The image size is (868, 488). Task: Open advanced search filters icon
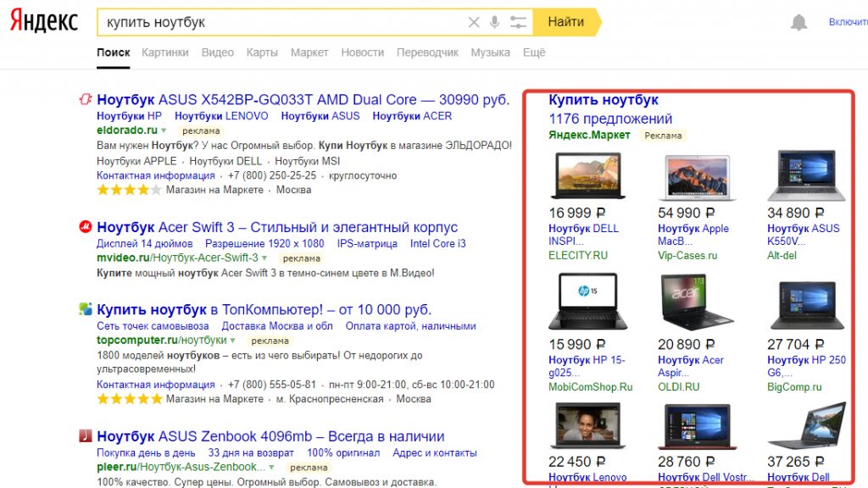coord(518,22)
